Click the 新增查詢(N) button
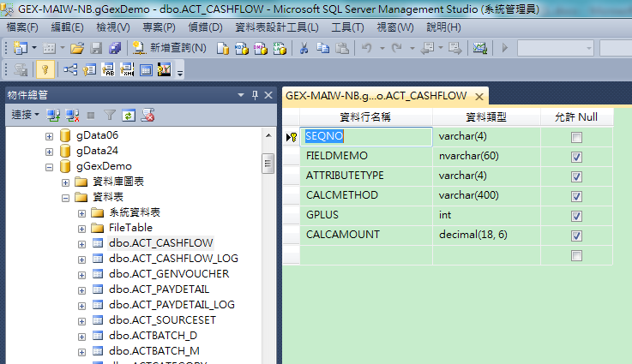 click(x=170, y=48)
